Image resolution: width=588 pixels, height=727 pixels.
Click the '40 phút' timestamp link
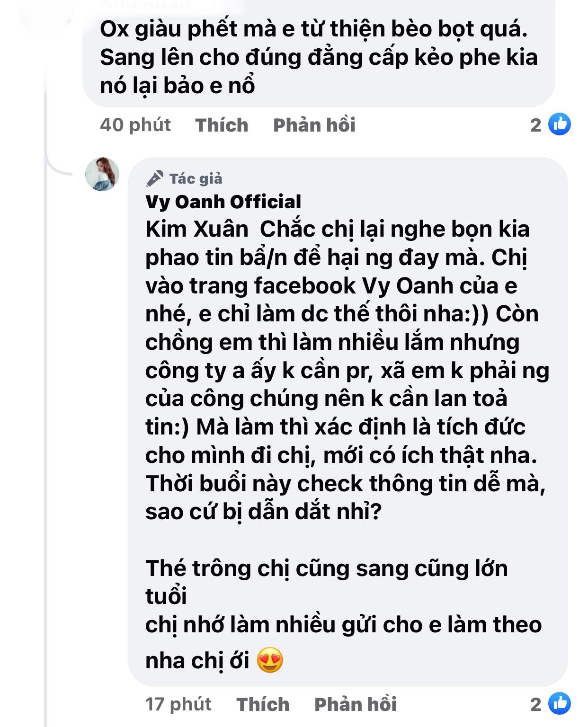click(x=135, y=125)
